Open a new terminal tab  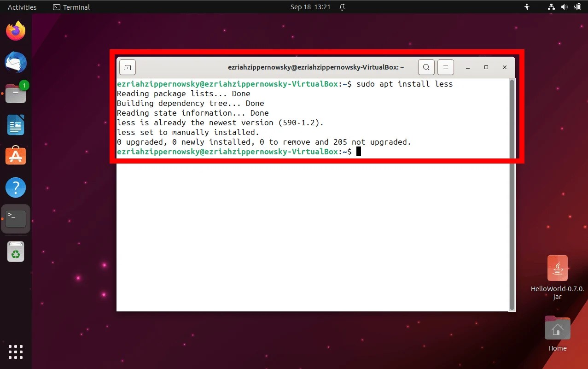pos(127,67)
